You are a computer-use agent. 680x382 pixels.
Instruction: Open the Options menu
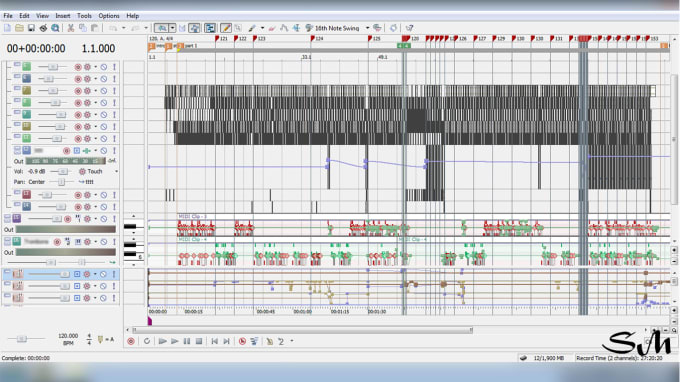[108, 16]
